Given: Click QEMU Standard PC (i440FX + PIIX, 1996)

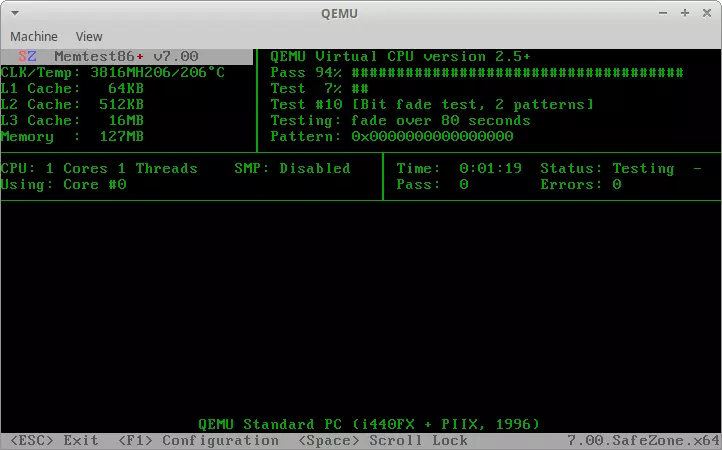Looking at the screenshot, I should [x=369, y=424].
